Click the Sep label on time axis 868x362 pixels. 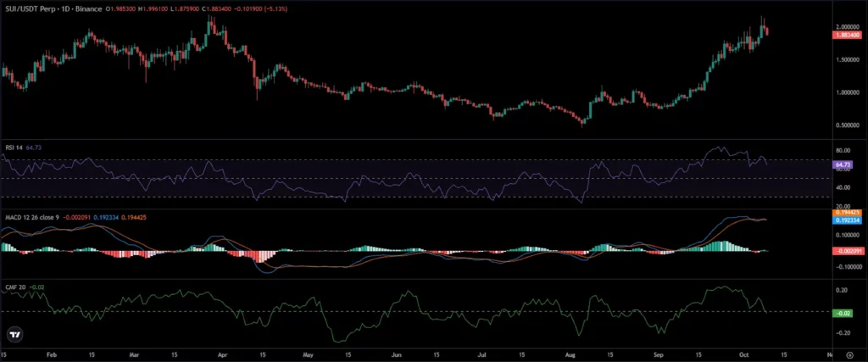click(658, 354)
